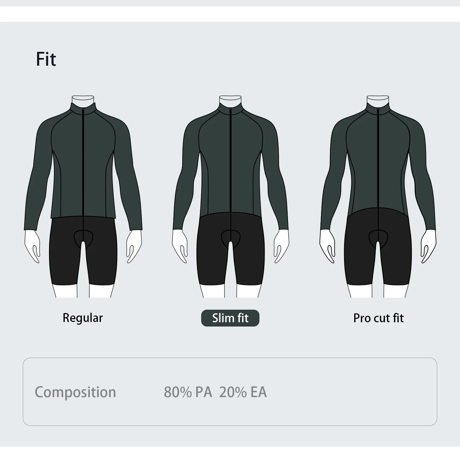Click the Pro cut fit label
This screenshot has height=476, width=460.
point(378,318)
